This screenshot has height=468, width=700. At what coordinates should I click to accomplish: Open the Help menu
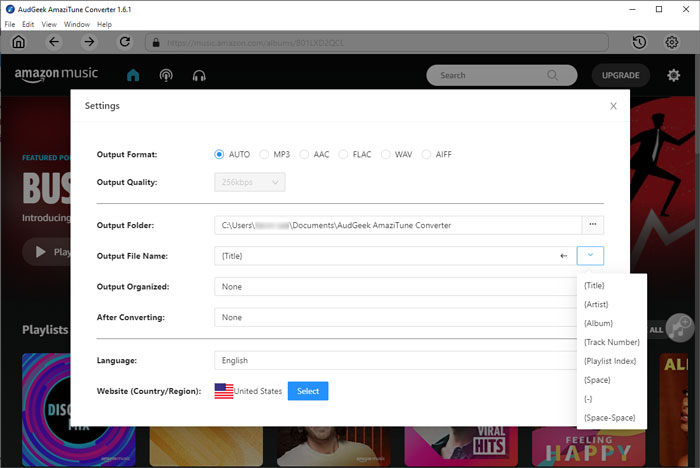click(104, 24)
